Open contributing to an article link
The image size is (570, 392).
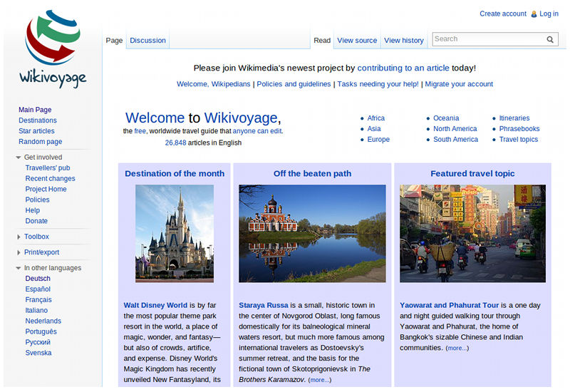pyautogui.click(x=403, y=68)
